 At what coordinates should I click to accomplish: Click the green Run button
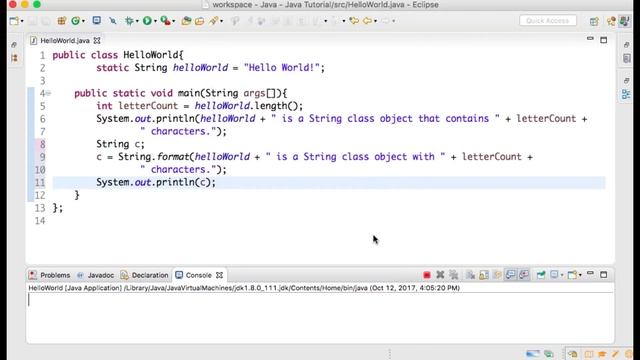coord(147,21)
